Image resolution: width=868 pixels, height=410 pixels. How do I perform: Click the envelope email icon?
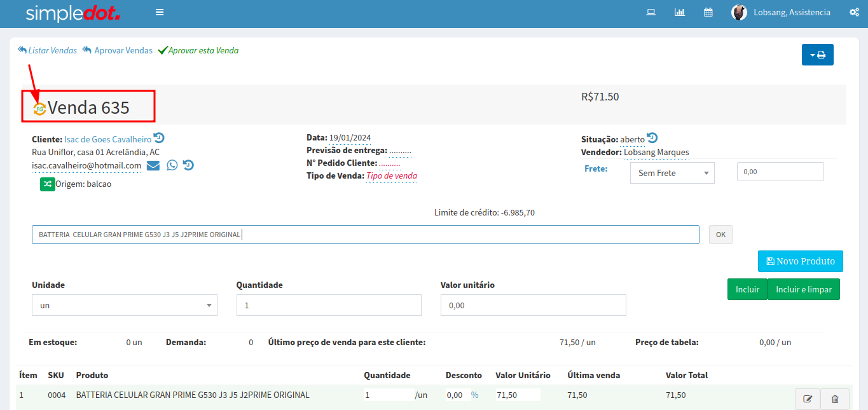coord(153,165)
